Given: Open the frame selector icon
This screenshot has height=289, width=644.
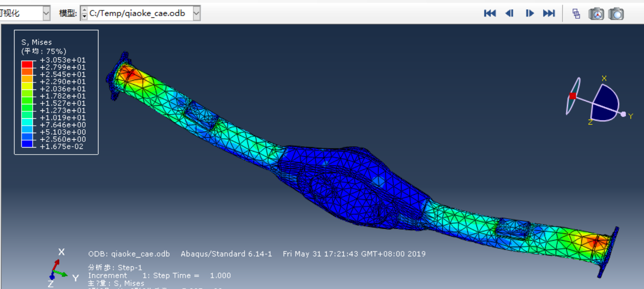Looking at the screenshot, I should (576, 14).
